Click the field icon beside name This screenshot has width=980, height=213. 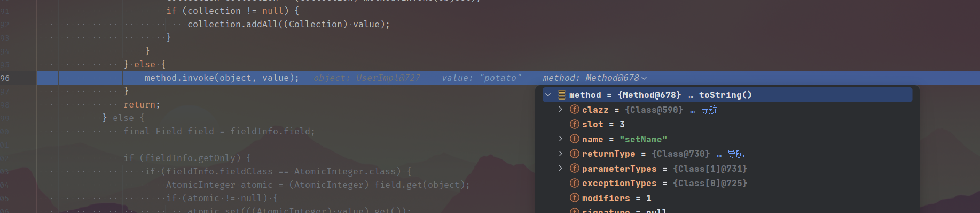(x=575, y=139)
